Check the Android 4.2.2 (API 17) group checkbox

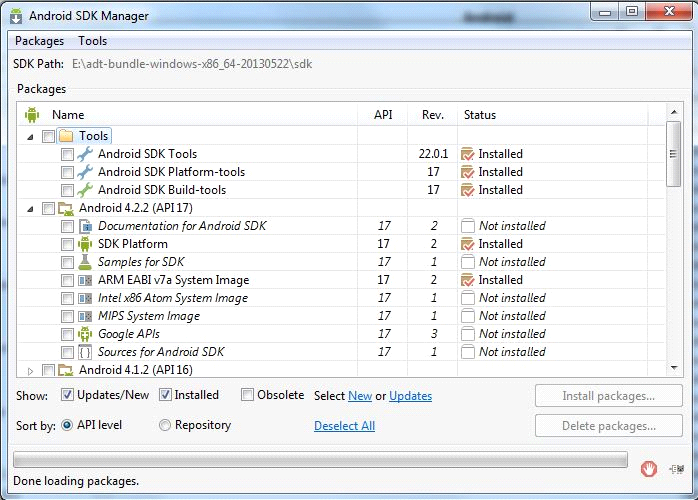(x=48, y=208)
